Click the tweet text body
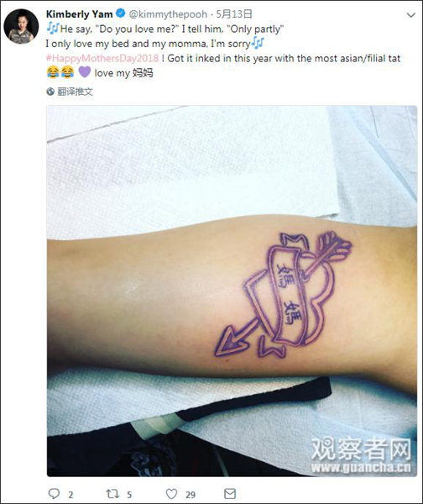 coord(223,50)
